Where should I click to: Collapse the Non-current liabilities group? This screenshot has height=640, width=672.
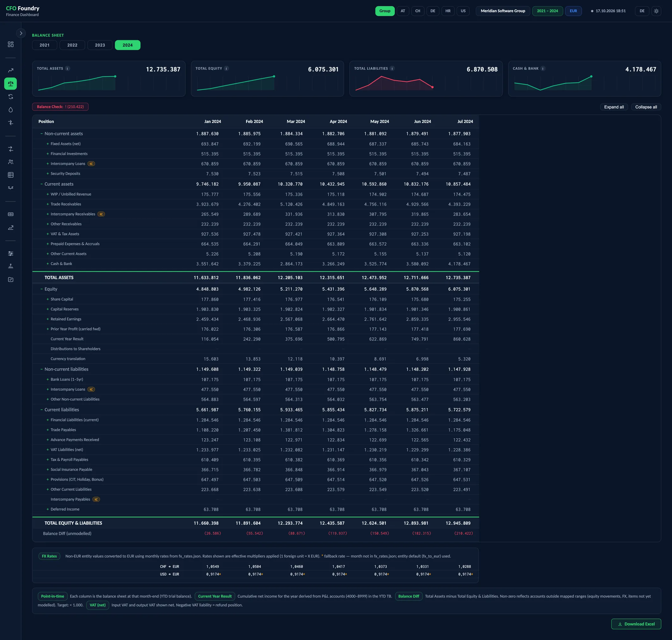point(42,369)
